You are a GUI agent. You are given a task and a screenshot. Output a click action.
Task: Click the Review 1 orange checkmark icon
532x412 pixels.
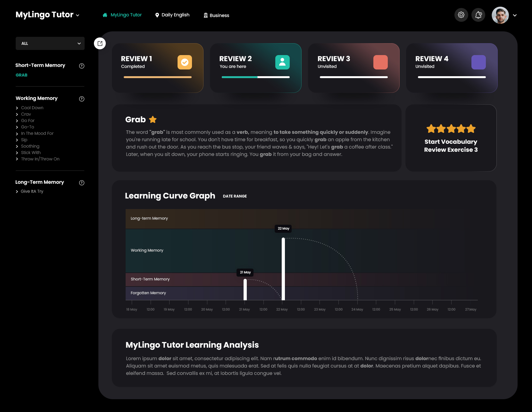tap(185, 62)
